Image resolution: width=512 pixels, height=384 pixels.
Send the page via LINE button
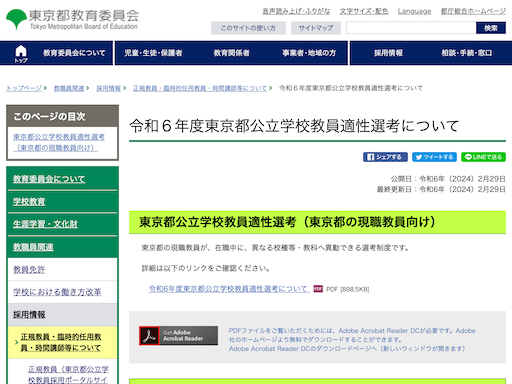tap(483, 157)
